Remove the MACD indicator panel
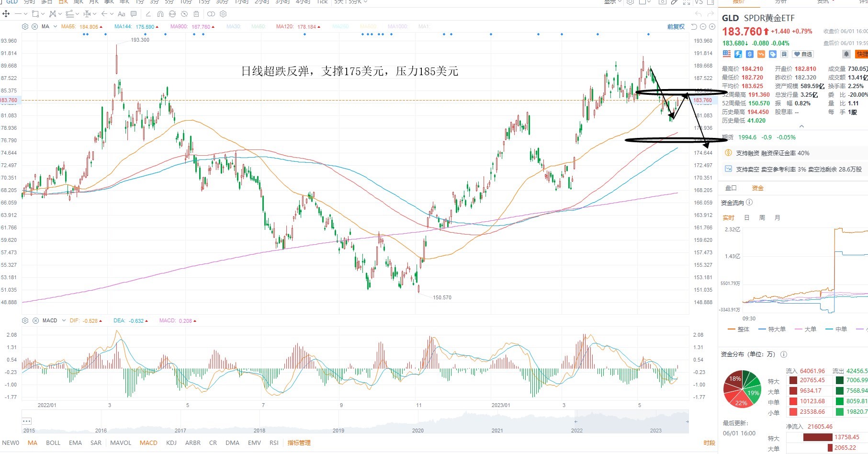The width and height of the screenshot is (868, 454). click(35, 320)
